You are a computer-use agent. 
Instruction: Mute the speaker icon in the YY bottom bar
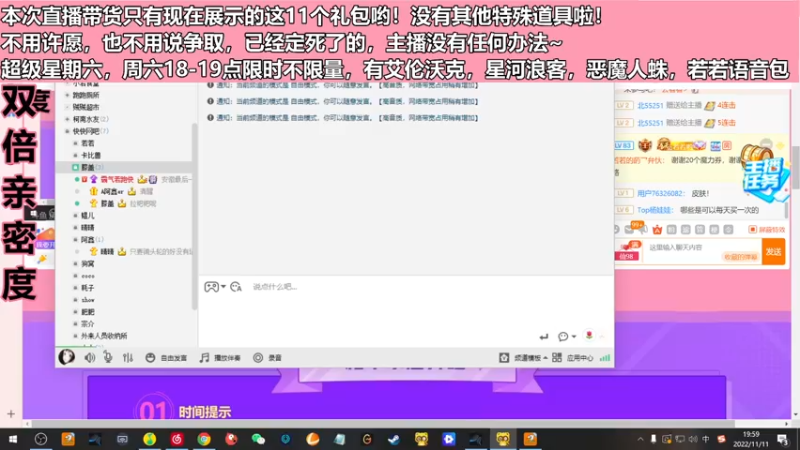pos(90,358)
